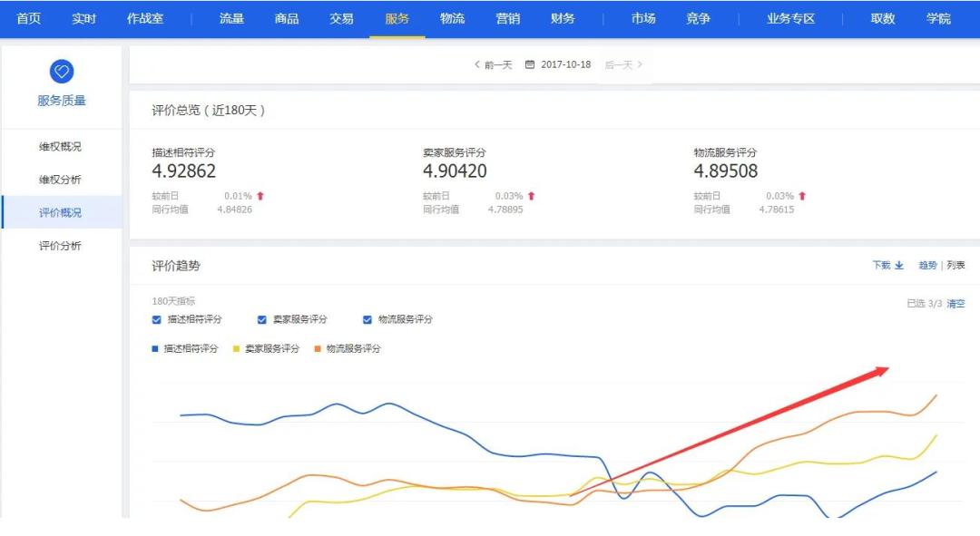Click the yellow 卖家服务评分 legend swatch
This screenshot has height=536, width=980.
(236, 347)
